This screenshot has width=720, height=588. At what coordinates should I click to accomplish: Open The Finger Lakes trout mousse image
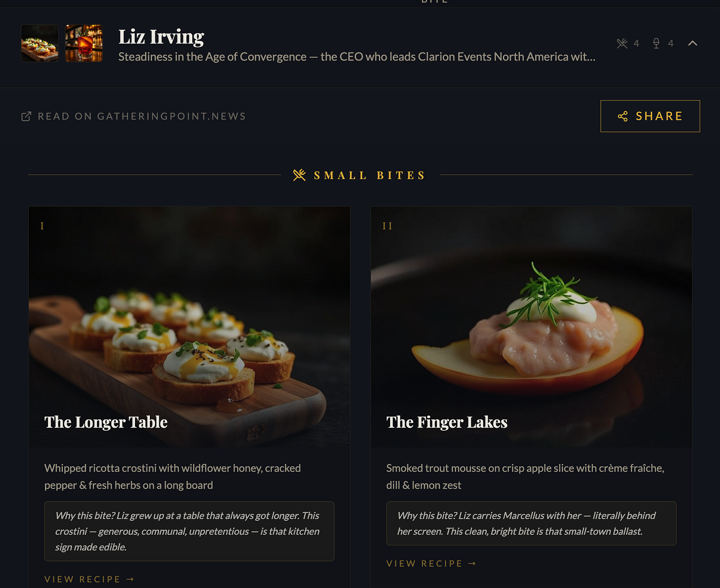531,327
